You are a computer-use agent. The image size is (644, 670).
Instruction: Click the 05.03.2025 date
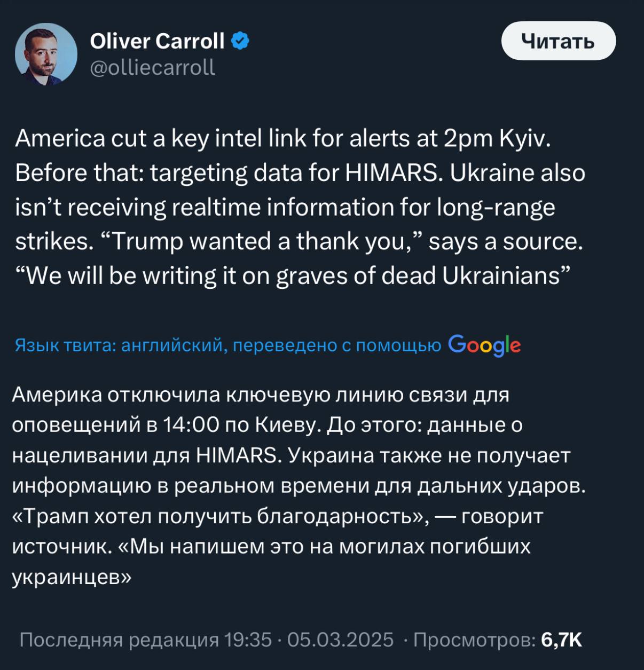(x=340, y=640)
